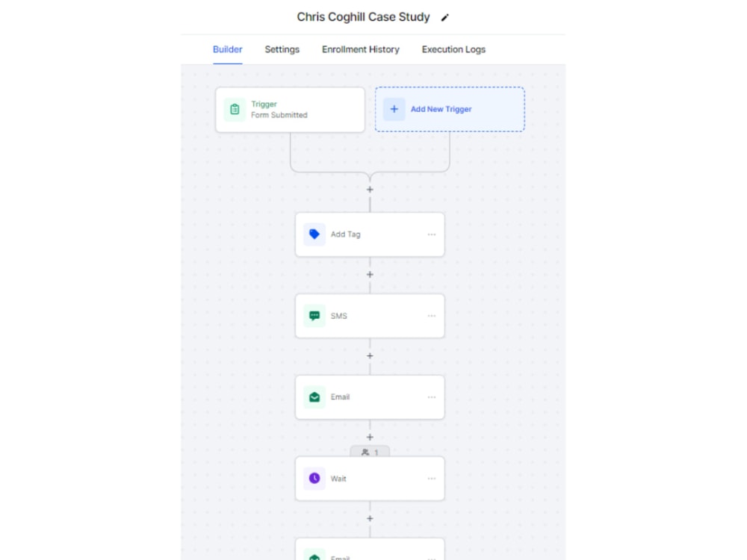
Task: Click the Email envelope icon
Action: pyautogui.click(x=314, y=396)
